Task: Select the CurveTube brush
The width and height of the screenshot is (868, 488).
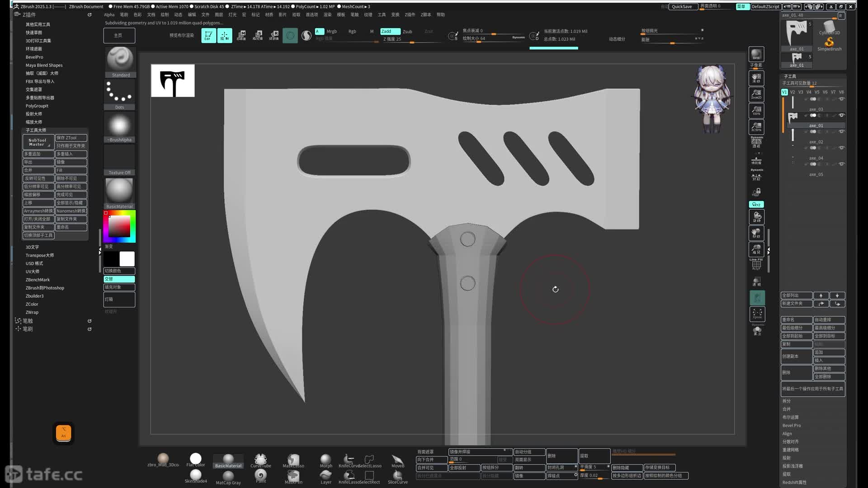Action: [x=261, y=460]
